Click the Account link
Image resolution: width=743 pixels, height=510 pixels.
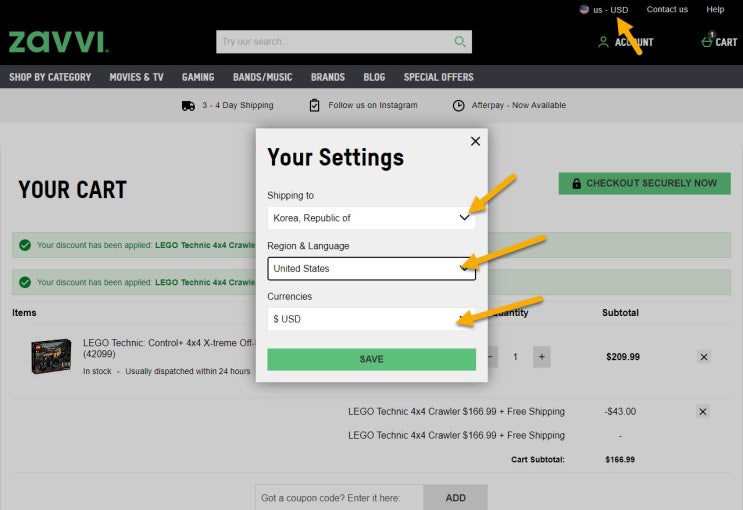click(634, 42)
